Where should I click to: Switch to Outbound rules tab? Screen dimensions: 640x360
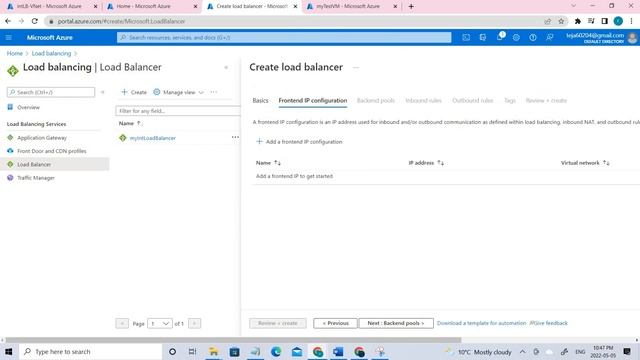click(472, 100)
